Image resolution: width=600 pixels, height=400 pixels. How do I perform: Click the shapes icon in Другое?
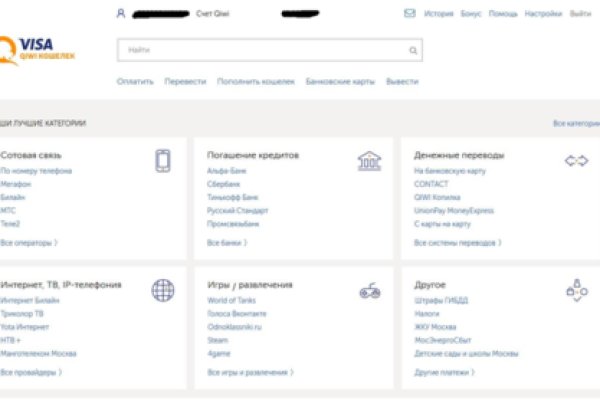576,290
